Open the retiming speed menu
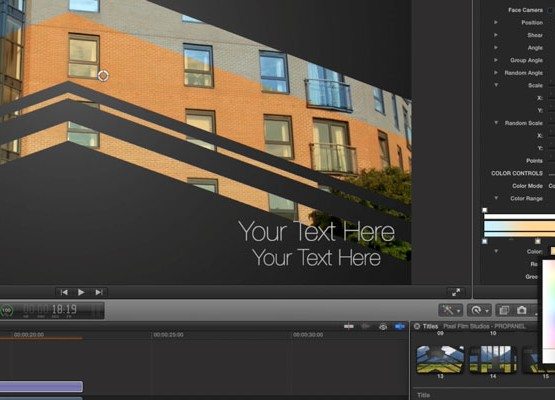This screenshot has width=555, height=400. [x=479, y=310]
